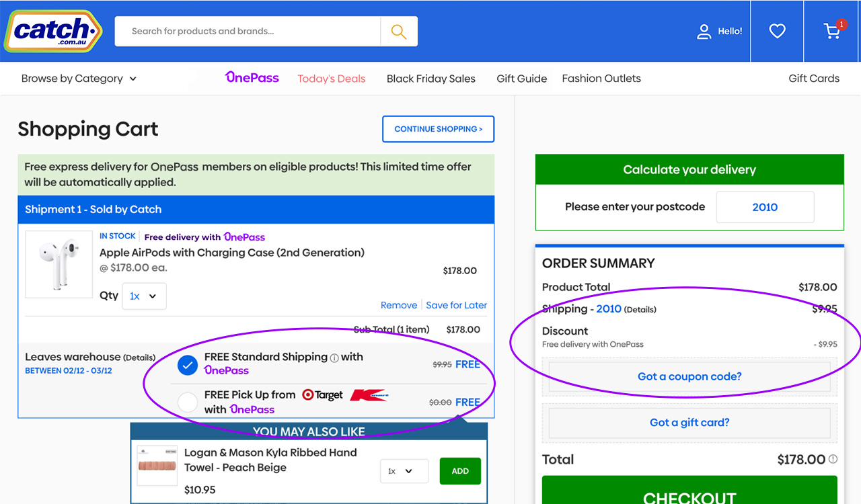The height and width of the screenshot is (504, 861).
Task: Select FREE Pick Up radio option
Action: (x=188, y=402)
